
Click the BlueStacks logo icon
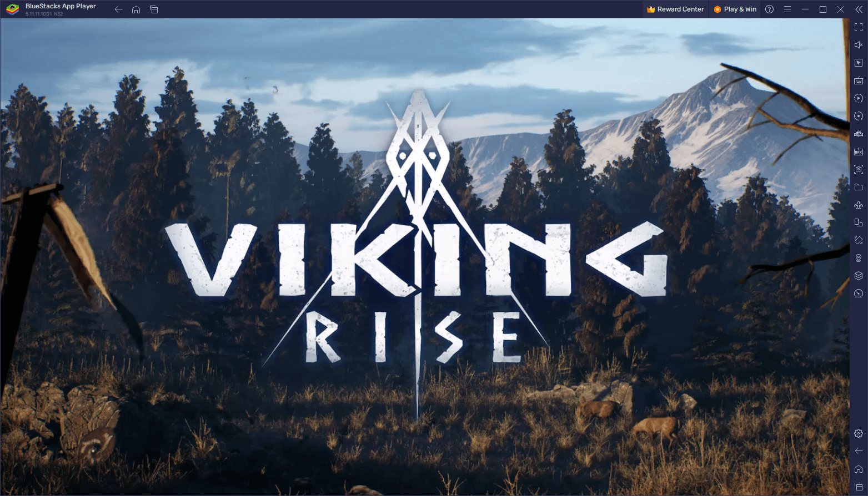[x=12, y=9]
